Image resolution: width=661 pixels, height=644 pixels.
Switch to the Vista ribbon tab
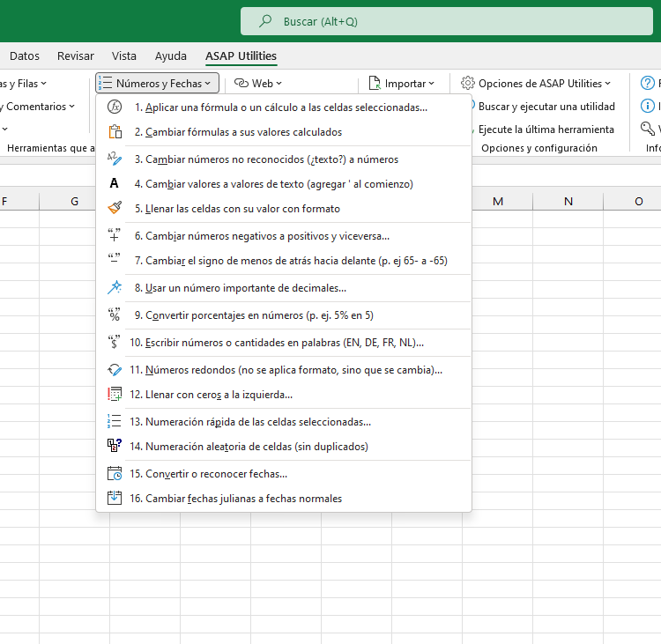click(x=124, y=56)
